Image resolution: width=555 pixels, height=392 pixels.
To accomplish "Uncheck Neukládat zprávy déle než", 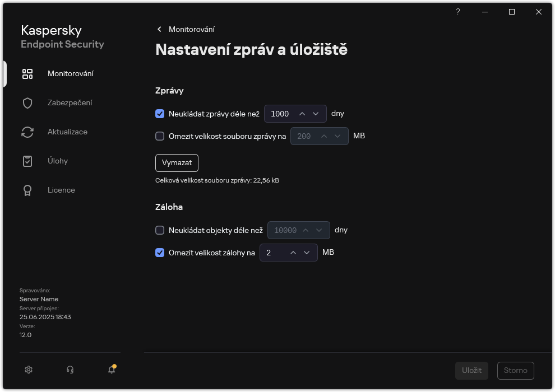I will (159, 114).
